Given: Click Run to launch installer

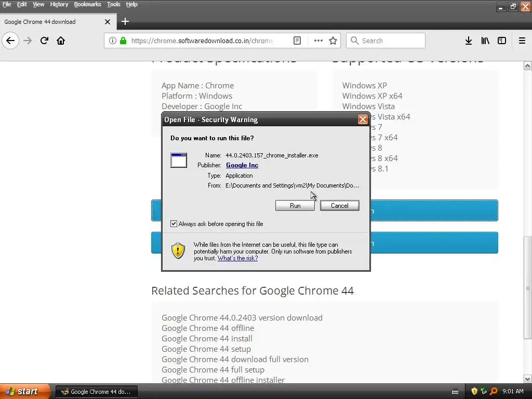Looking at the screenshot, I should (x=295, y=206).
